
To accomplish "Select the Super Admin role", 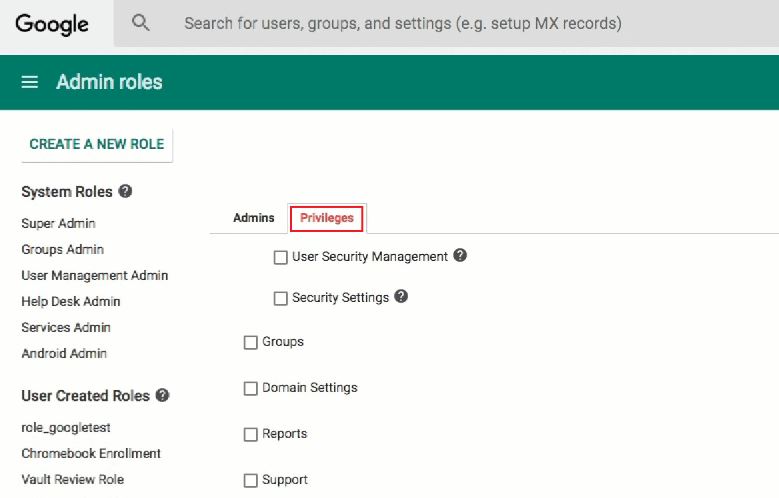I will [x=58, y=224].
